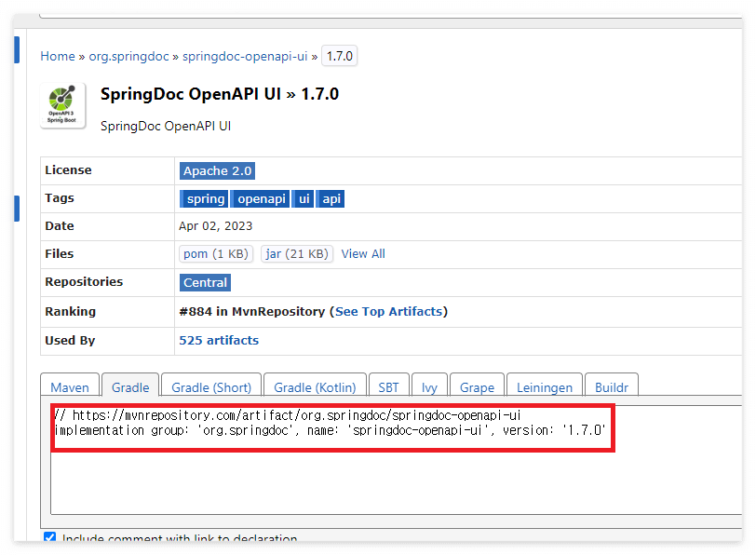
Task: Toggle Include comment with link checkbox
Action: click(49, 536)
